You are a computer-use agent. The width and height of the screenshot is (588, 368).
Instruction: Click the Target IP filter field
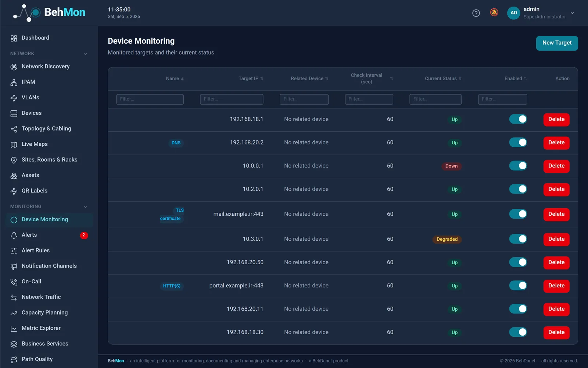click(232, 99)
